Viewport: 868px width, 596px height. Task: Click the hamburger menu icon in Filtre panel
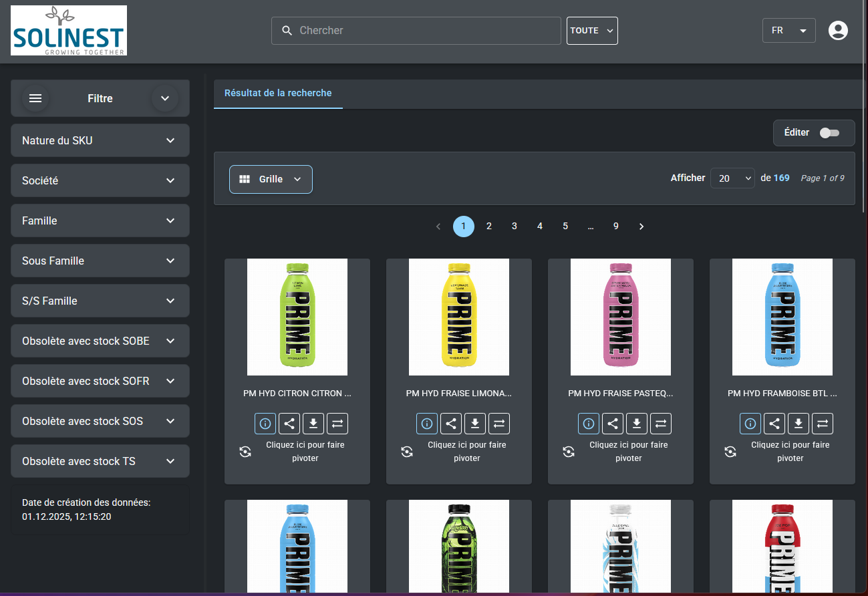tap(35, 98)
